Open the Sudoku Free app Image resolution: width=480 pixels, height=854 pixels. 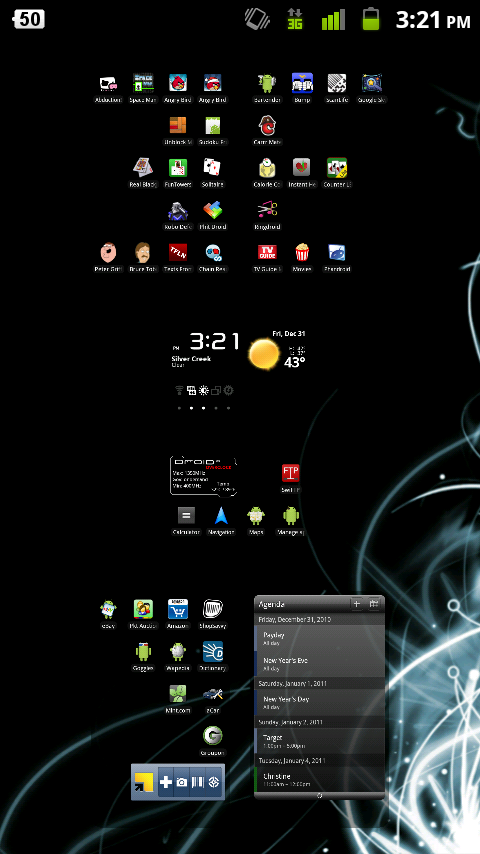click(x=212, y=126)
